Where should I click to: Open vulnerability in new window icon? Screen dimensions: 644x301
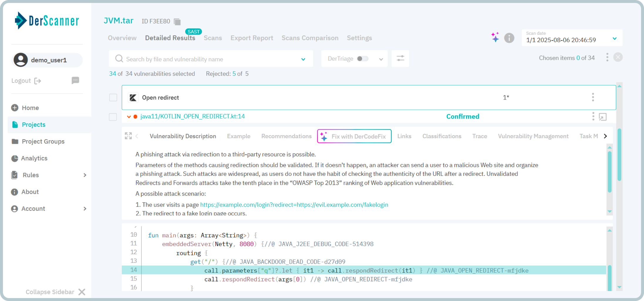[x=603, y=117]
